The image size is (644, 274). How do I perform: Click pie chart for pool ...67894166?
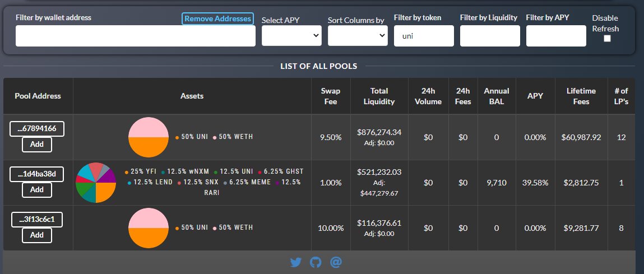pos(149,137)
